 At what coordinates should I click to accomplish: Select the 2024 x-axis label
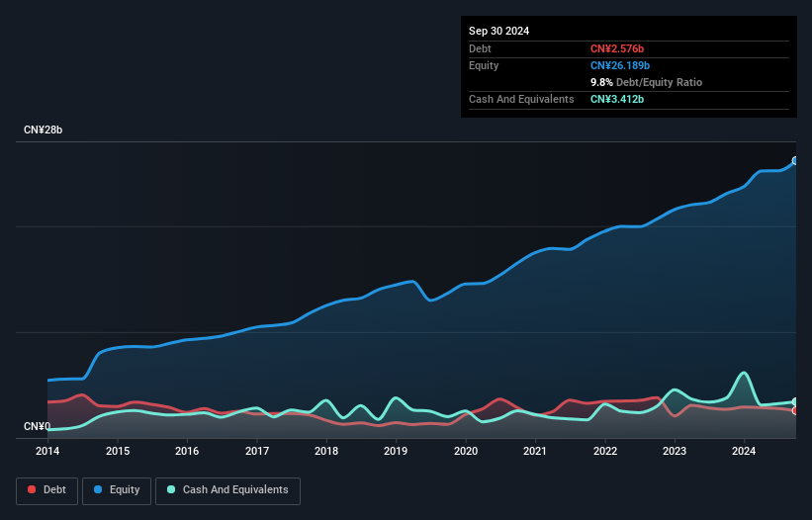[744, 452]
